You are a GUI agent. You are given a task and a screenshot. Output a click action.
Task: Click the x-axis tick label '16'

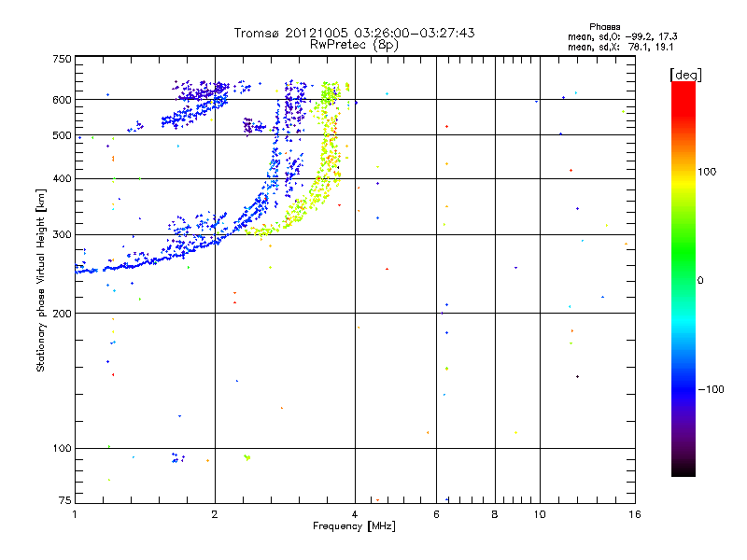coord(635,514)
